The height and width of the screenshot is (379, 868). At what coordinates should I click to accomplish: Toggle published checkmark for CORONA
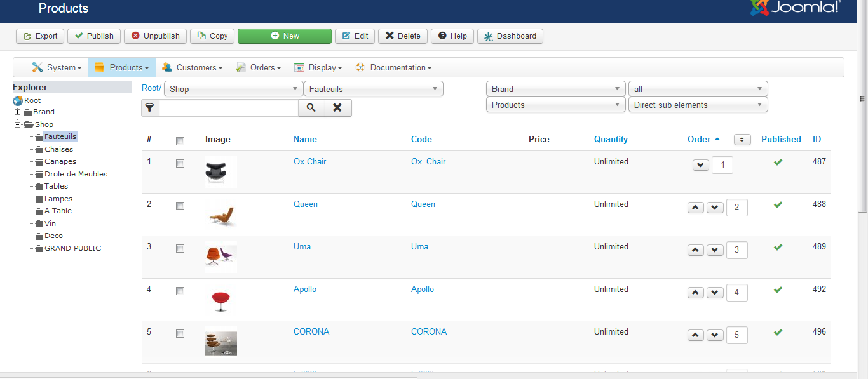point(778,332)
